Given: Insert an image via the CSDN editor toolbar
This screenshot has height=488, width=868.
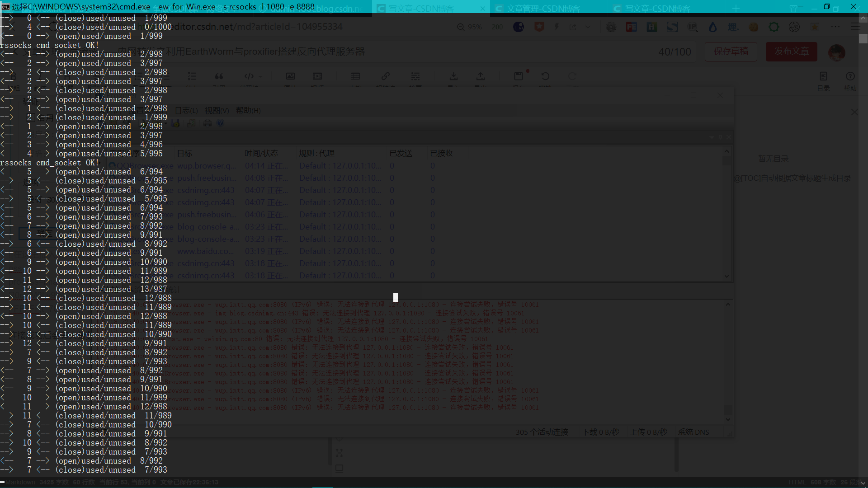Looking at the screenshot, I should (290, 76).
